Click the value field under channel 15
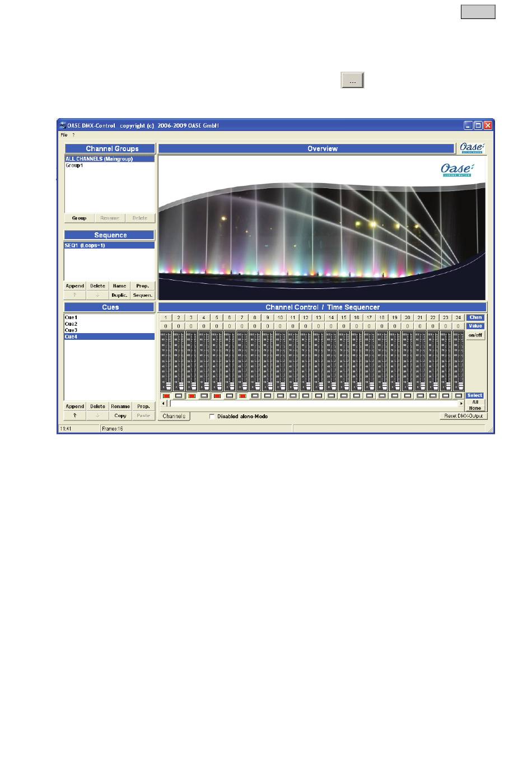This screenshot has height=767, width=532. click(x=344, y=326)
